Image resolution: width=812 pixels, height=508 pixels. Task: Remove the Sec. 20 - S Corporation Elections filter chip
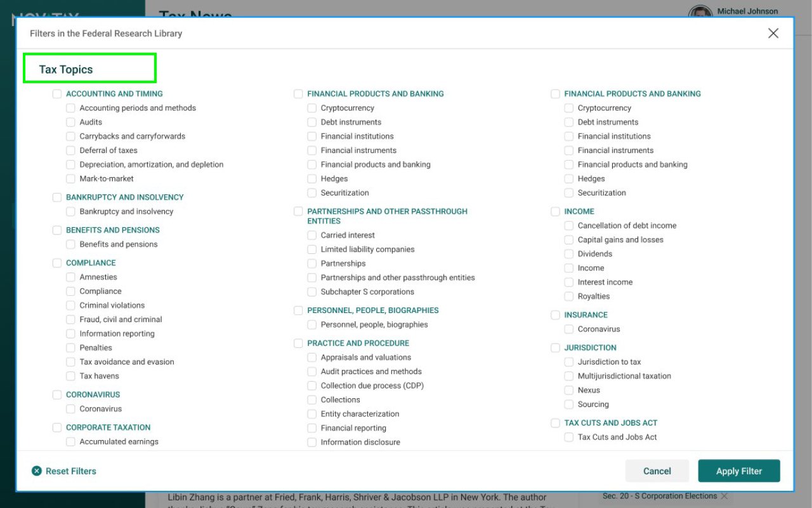[x=724, y=496]
